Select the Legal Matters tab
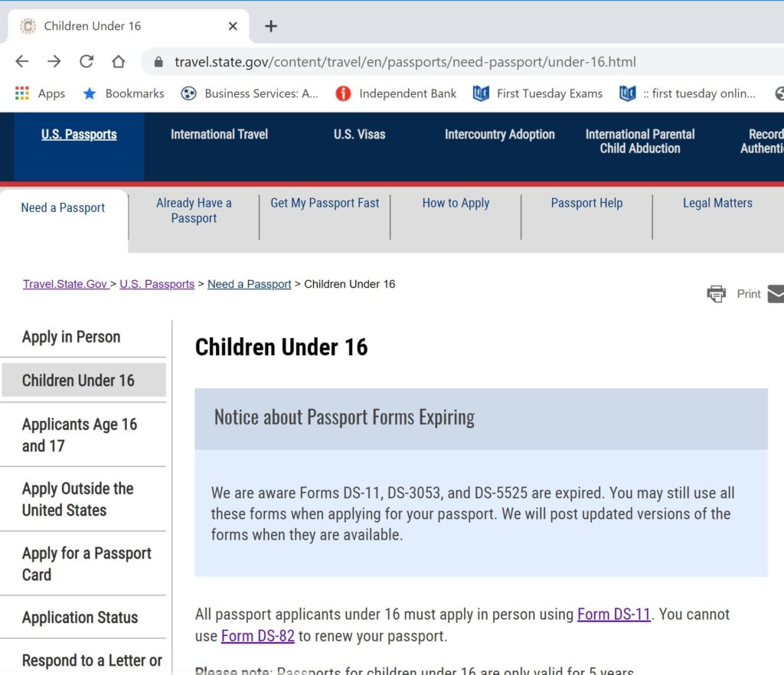Viewport: 784px width, 675px height. [717, 203]
